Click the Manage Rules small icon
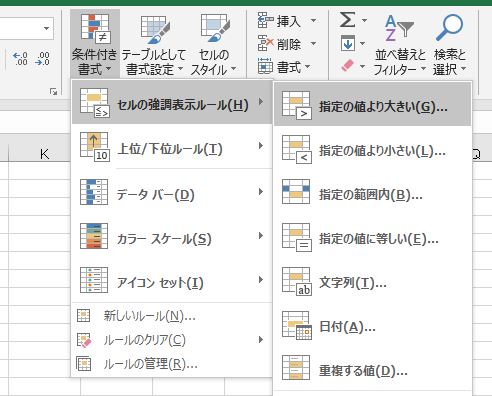This screenshot has height=396, width=492. click(83, 364)
